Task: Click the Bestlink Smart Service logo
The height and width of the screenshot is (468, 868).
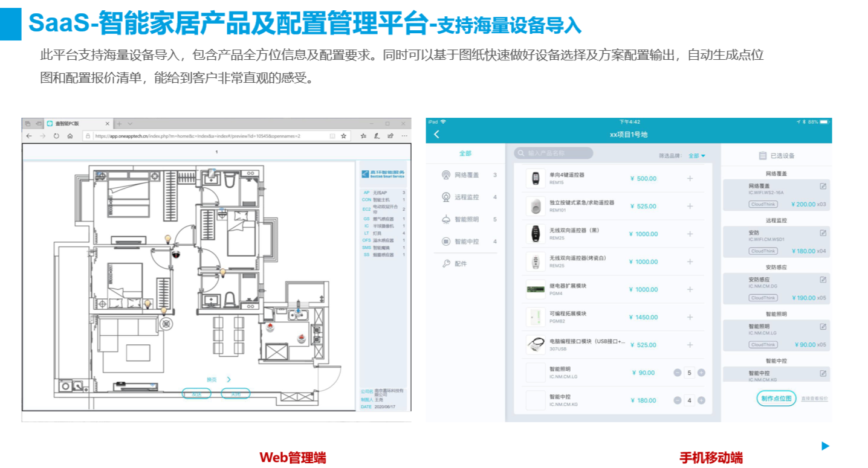Action: [x=383, y=174]
